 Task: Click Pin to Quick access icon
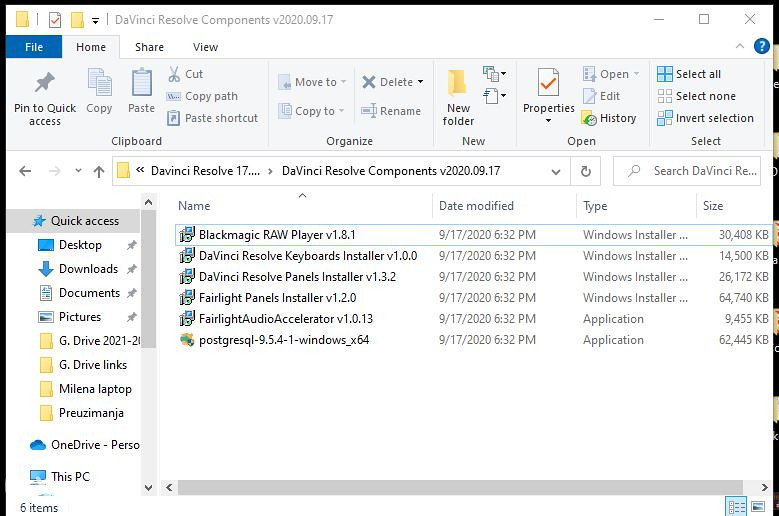(x=45, y=82)
